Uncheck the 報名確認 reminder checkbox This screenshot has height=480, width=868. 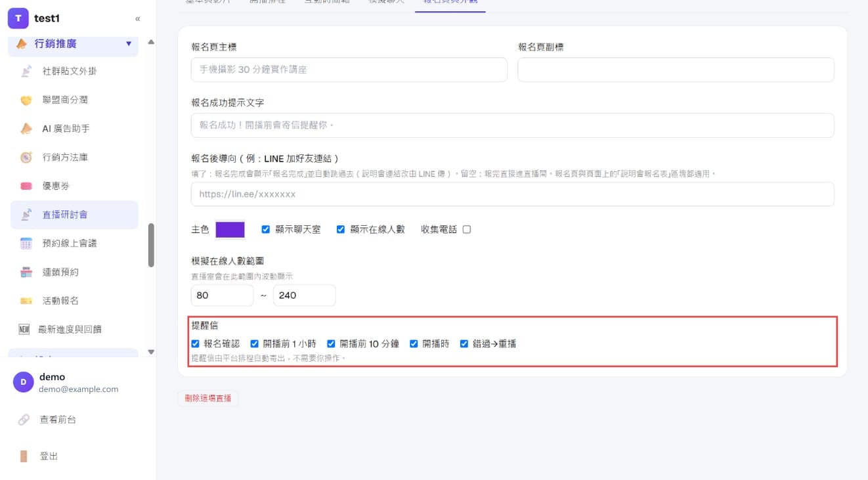pos(195,343)
